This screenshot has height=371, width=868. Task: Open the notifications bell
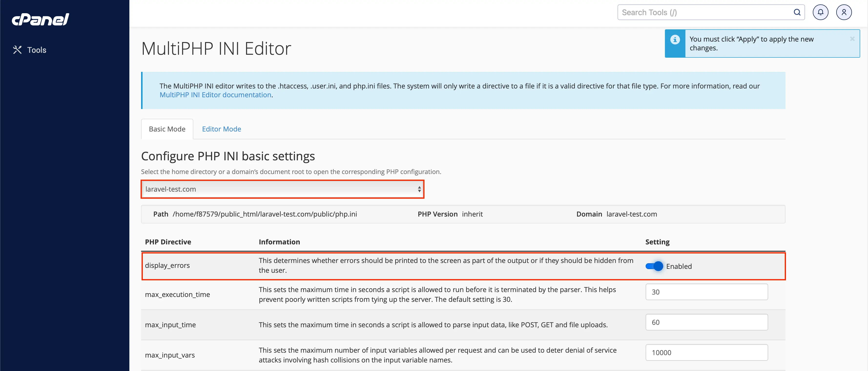click(x=820, y=12)
